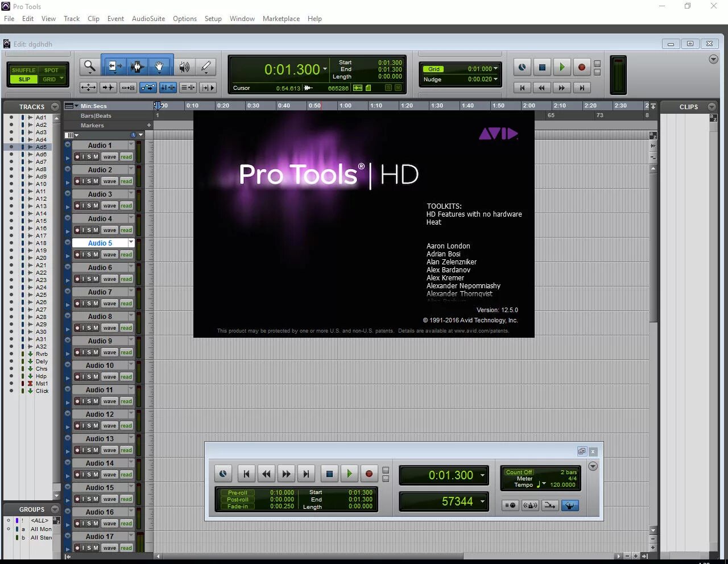Open the Clips list dropdown menu
The image size is (728, 564).
(712, 106)
